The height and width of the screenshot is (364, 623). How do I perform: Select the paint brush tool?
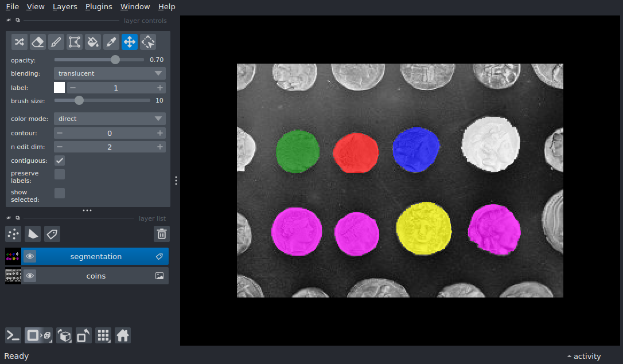56,42
